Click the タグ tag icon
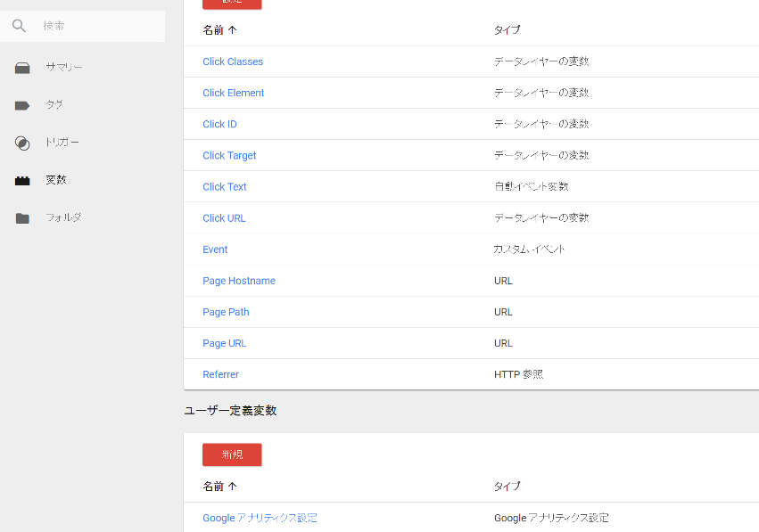 click(x=22, y=105)
